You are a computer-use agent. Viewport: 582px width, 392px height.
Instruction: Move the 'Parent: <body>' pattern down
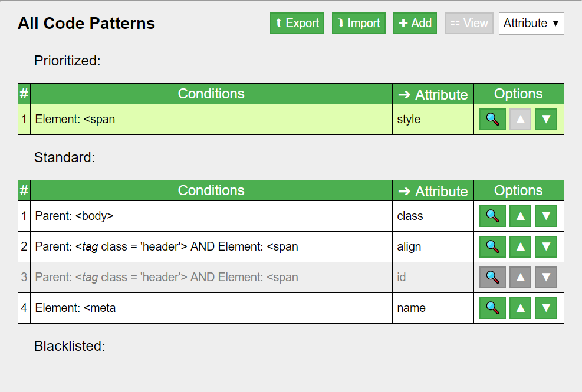pyautogui.click(x=546, y=216)
